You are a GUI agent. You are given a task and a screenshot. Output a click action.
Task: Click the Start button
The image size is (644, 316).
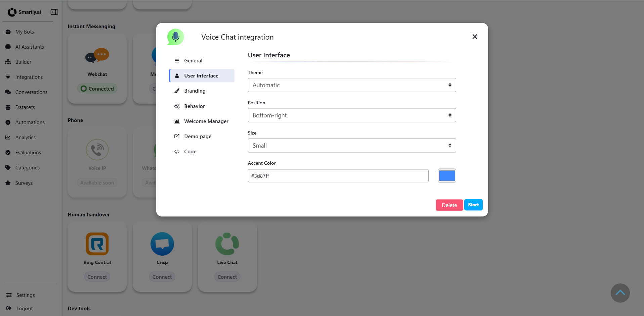(473, 205)
